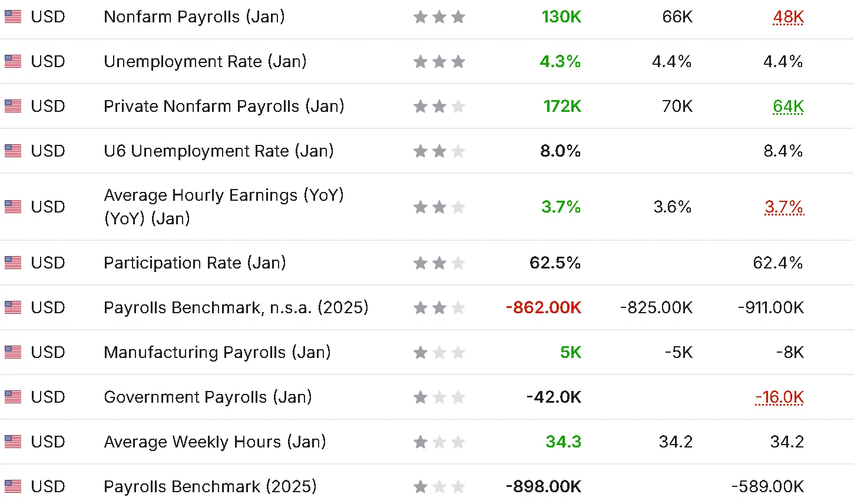Click the US flag beside Nonfarm Payrolls

13,16
